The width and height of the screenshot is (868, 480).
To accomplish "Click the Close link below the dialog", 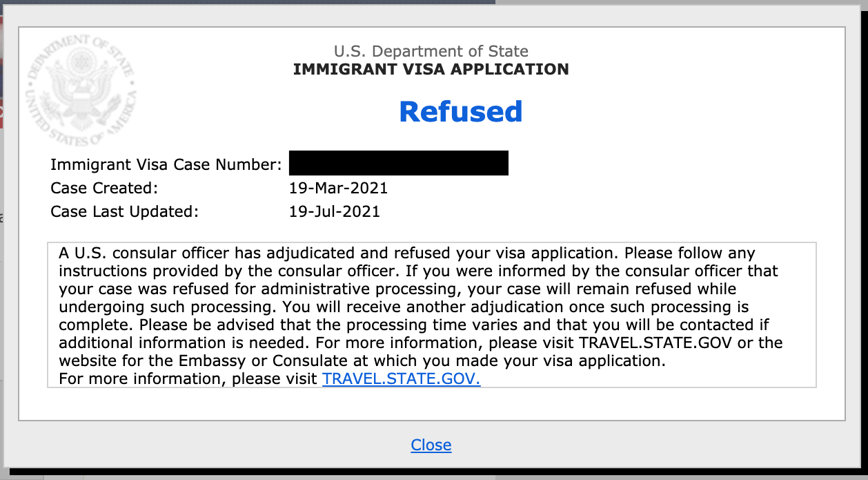I will [431, 445].
